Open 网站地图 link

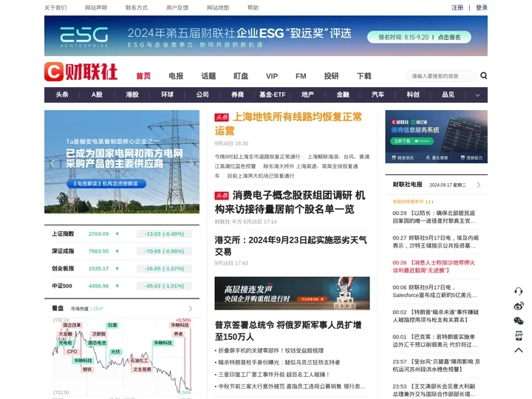point(218,7)
